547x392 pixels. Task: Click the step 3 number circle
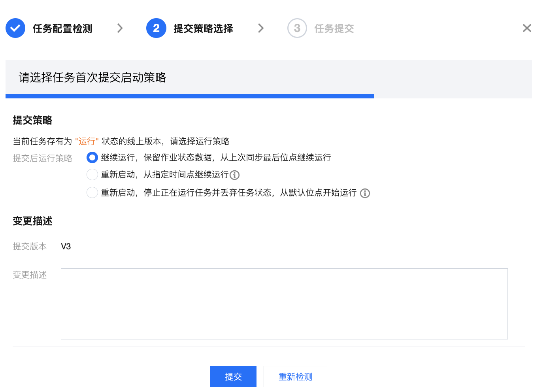(x=297, y=28)
